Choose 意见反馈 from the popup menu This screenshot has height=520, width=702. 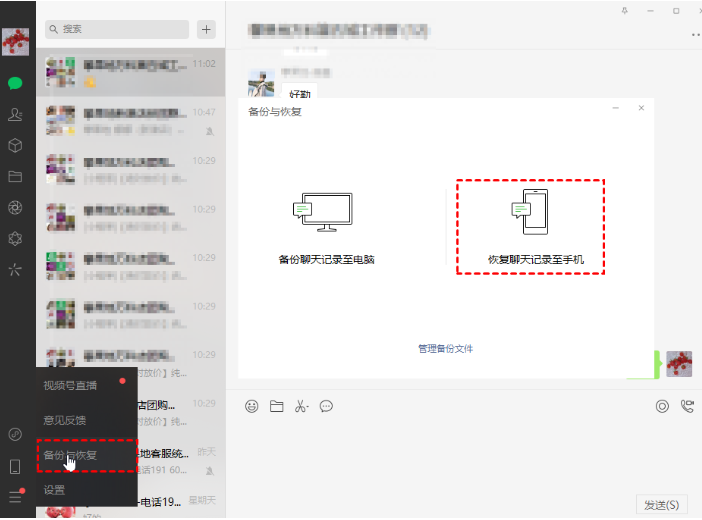[x=63, y=420]
